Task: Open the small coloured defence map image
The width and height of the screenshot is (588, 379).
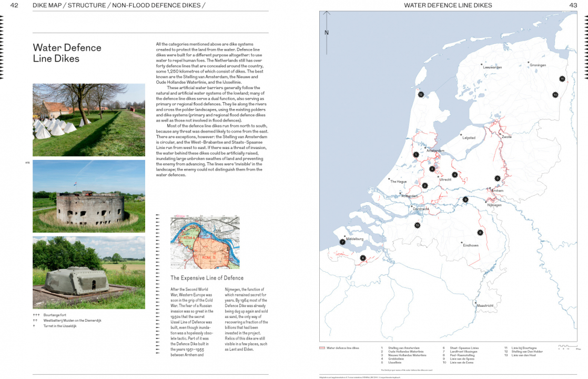Action: pyautogui.click(x=205, y=242)
